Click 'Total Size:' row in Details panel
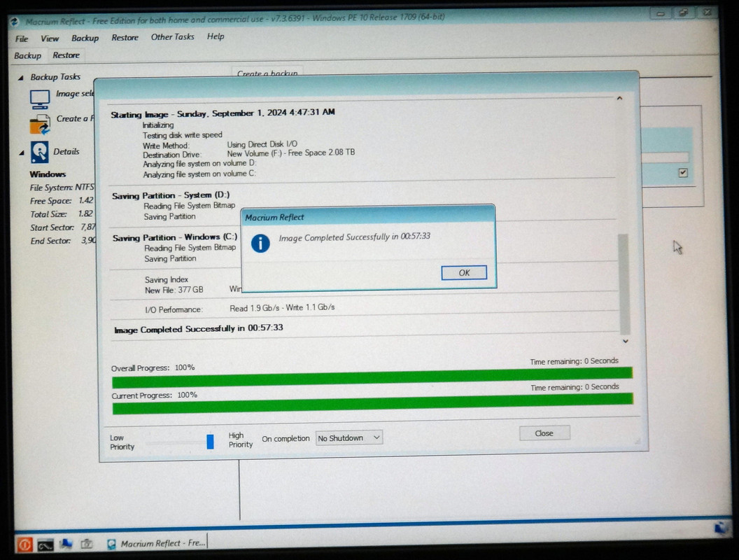This screenshot has height=560, width=739. (x=62, y=214)
